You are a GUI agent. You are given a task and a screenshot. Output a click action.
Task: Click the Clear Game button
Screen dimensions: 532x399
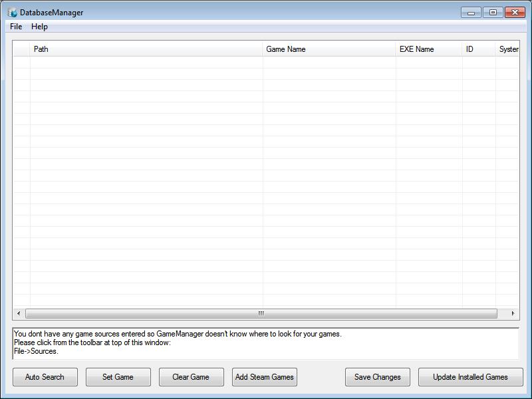tap(191, 377)
